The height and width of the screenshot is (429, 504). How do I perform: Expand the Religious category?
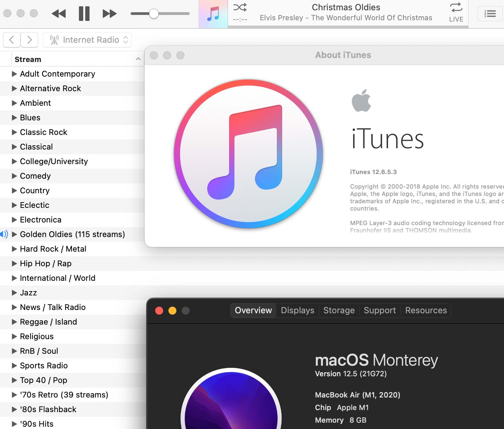pyautogui.click(x=14, y=337)
